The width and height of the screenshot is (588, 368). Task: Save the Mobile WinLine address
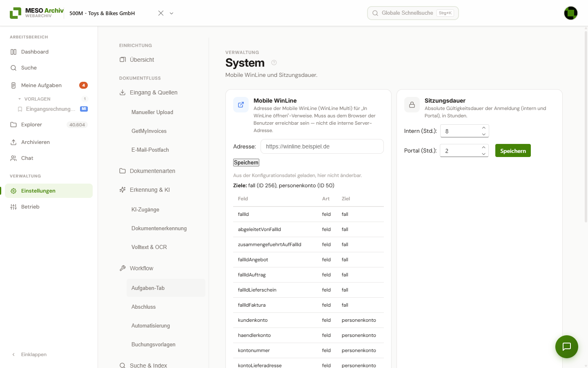(x=246, y=162)
